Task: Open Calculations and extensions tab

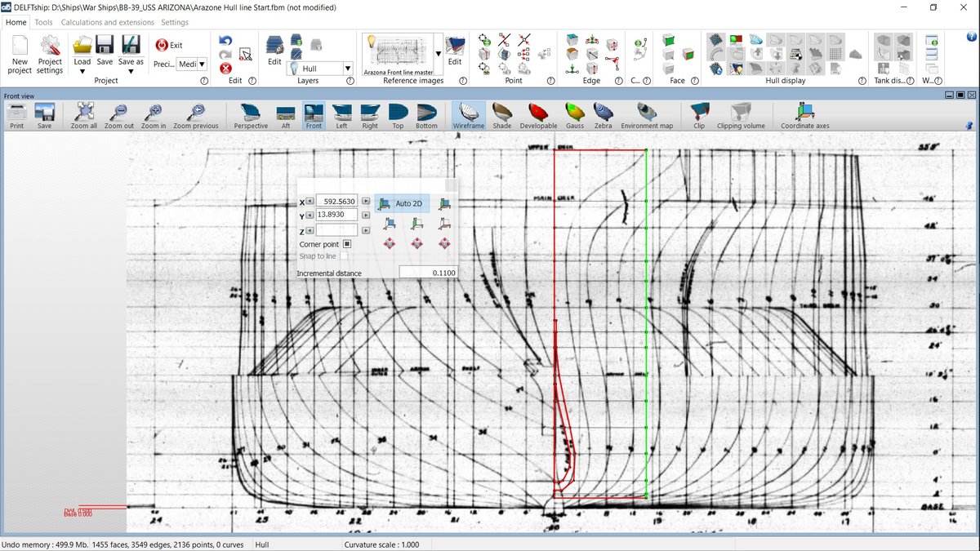Action: pos(108,23)
